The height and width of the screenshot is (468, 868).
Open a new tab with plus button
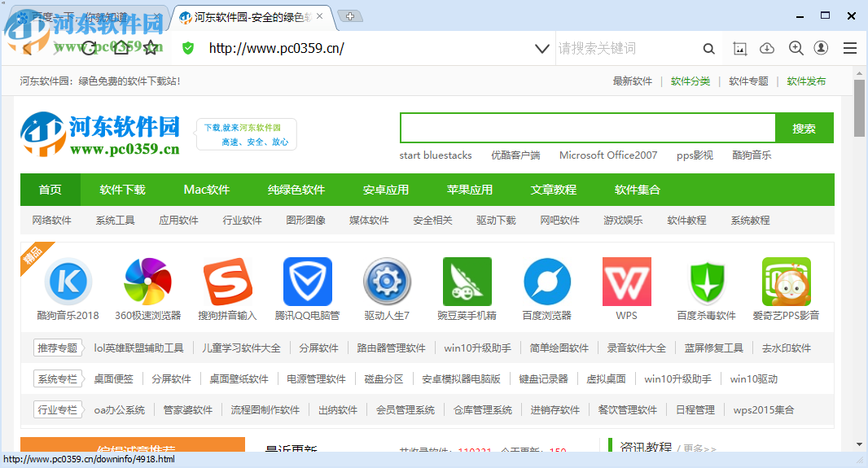click(350, 16)
